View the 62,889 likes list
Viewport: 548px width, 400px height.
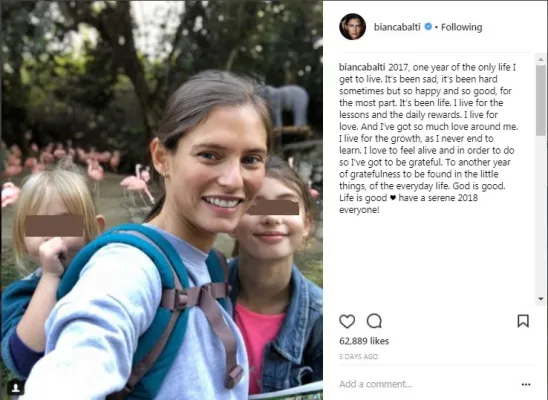tap(364, 341)
